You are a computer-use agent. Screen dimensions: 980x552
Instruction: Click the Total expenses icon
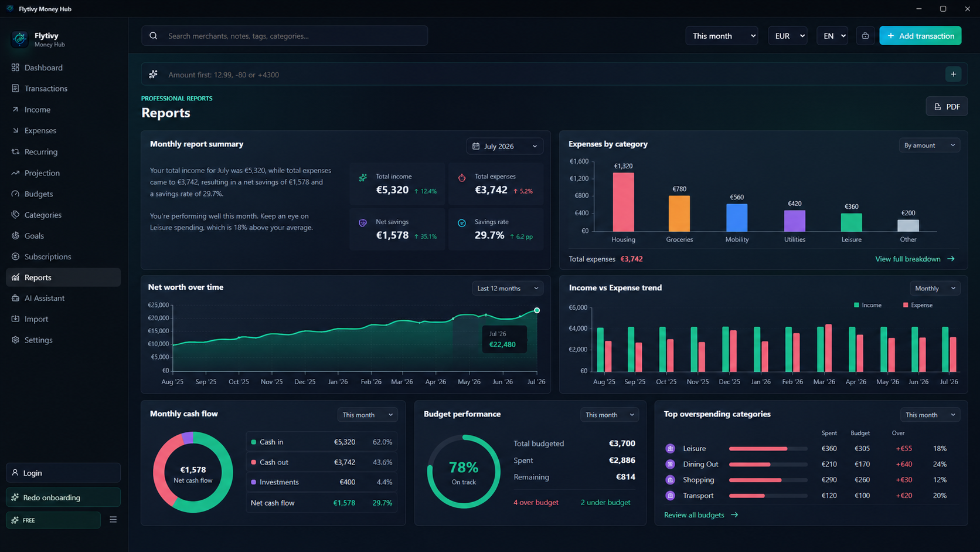coord(462,177)
